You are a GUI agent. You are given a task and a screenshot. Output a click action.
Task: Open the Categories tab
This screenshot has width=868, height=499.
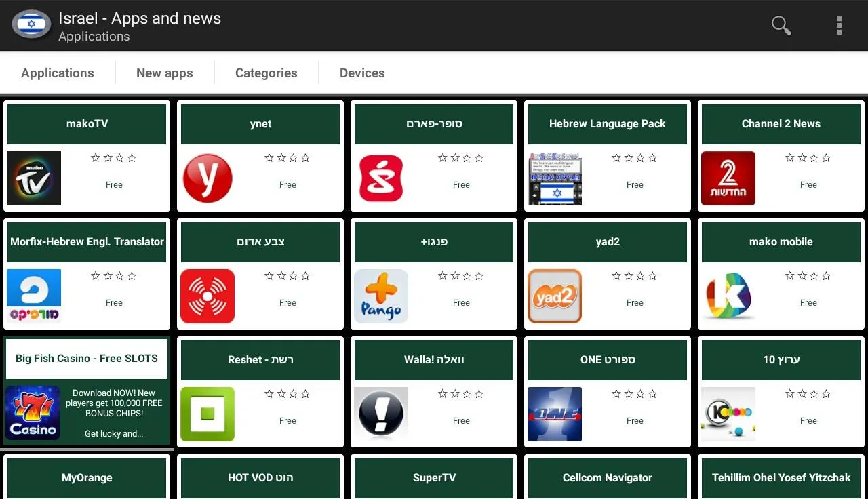click(267, 73)
